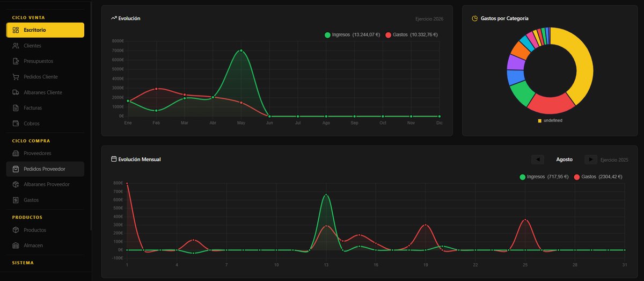
Task: Open the Productos menu entry
Action: point(45,230)
